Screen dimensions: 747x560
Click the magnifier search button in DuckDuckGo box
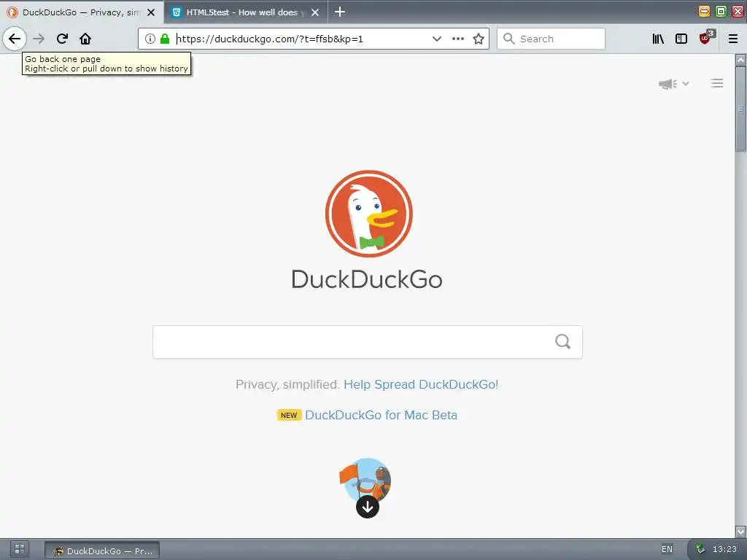click(x=562, y=341)
